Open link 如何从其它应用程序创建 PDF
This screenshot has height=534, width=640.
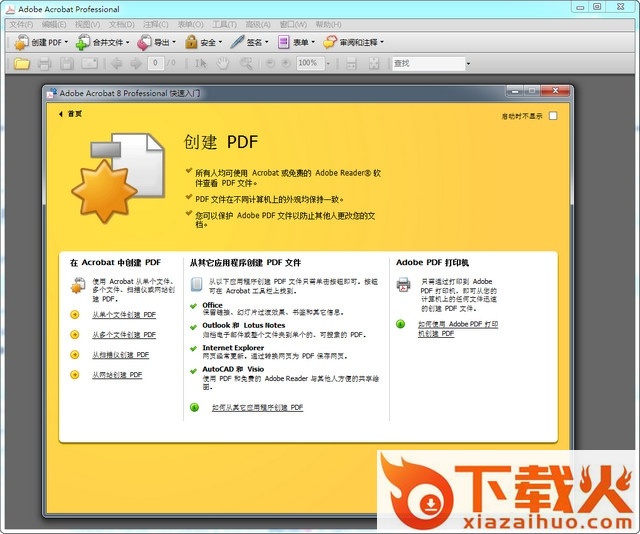click(x=257, y=407)
